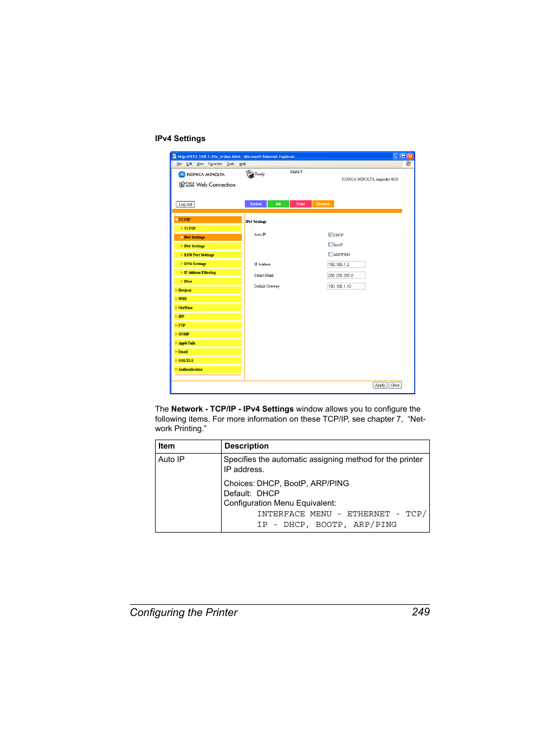The image size is (534, 756).
Task: Open the Tools menu
Action: 231,164
